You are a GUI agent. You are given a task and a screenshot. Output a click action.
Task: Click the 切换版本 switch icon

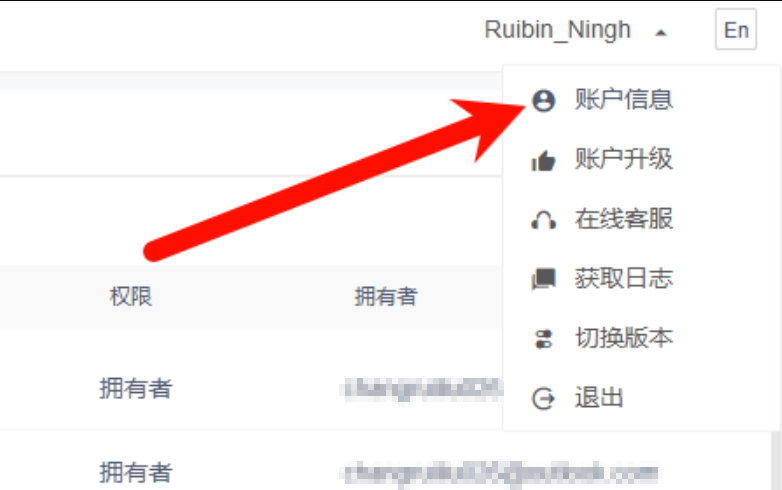[x=544, y=339]
